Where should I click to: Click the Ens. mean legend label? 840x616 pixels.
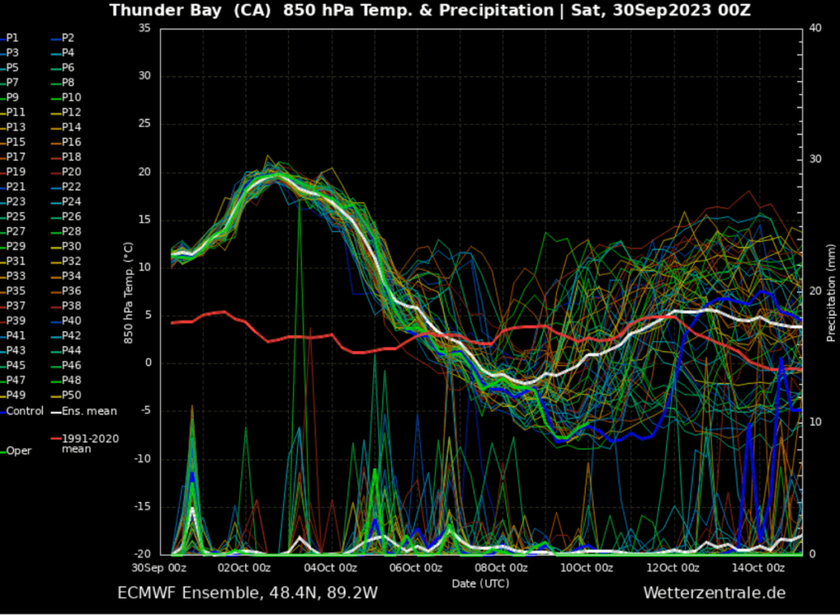click(89, 411)
